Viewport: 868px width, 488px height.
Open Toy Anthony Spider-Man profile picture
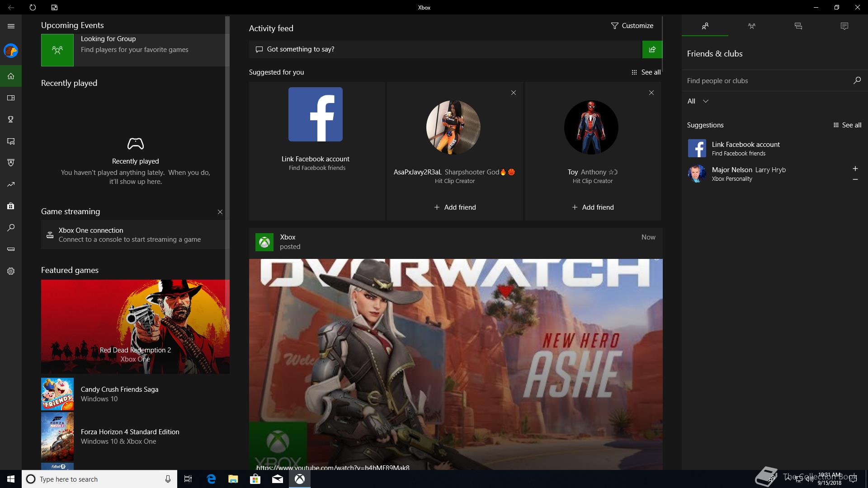coord(591,127)
